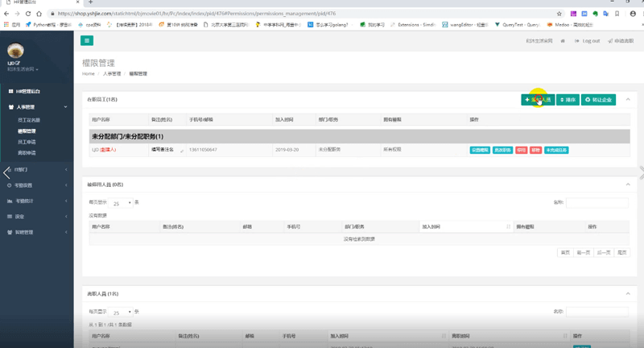Click join date 2019-03-20 in the table
644x348 pixels.
(x=287, y=150)
